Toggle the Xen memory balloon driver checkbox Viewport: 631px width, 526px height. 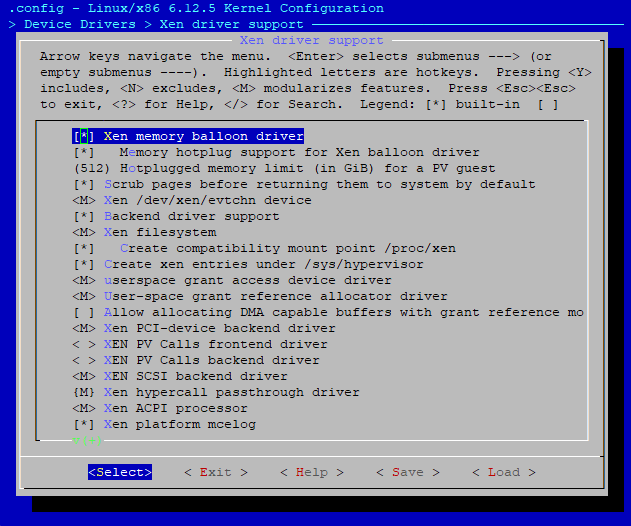(x=84, y=136)
